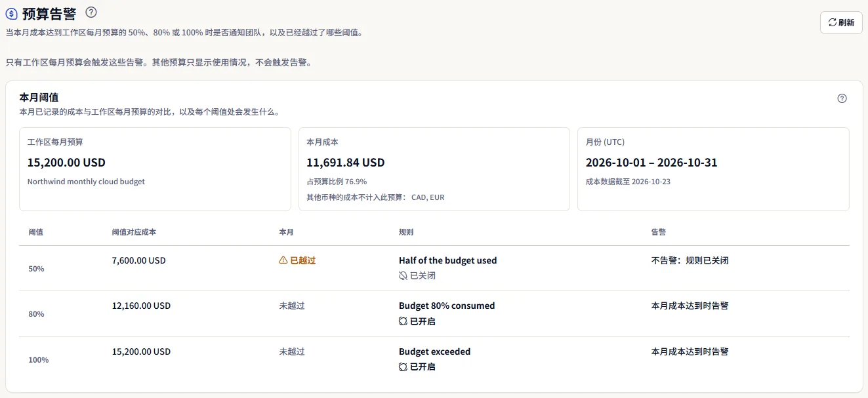The height and width of the screenshot is (398, 868).
Task: Click the muted bell icon beside 已关闭
Action: pos(403,276)
